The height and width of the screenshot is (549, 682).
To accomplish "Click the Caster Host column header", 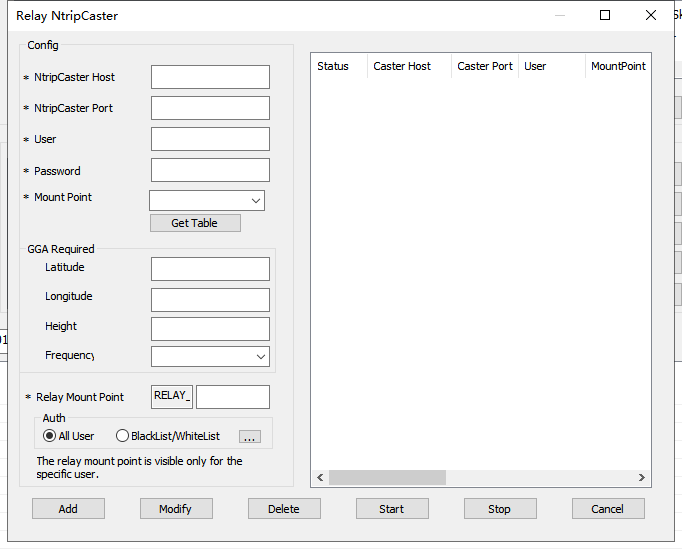I will coord(409,66).
